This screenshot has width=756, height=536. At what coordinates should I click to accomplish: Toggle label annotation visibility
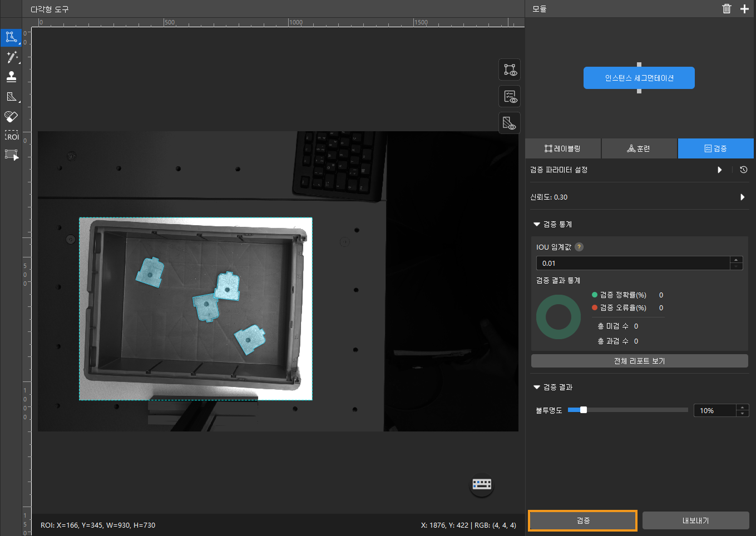click(x=510, y=70)
